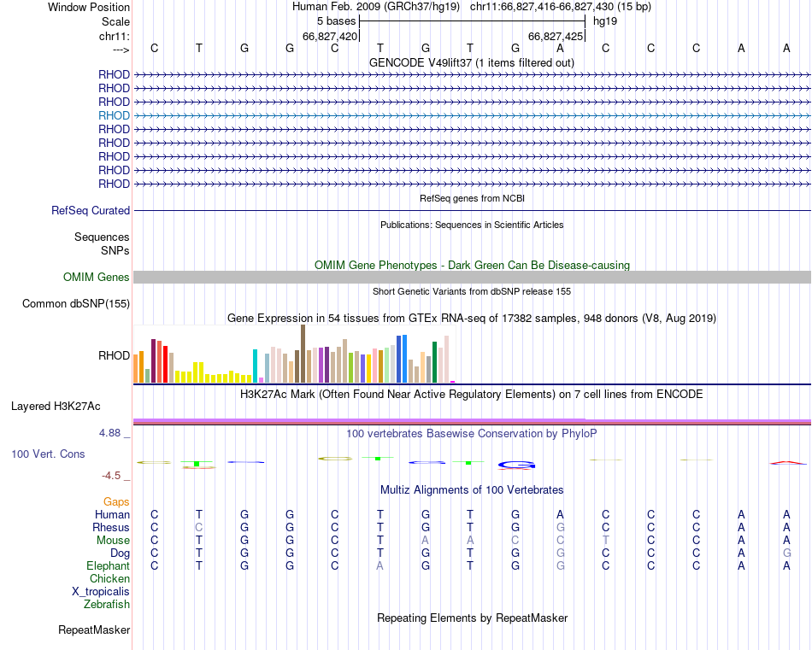The width and height of the screenshot is (812, 650).
Task: Click '100 vertebrates Basewise Conservation by PhyloP' title
Action: [x=472, y=434]
